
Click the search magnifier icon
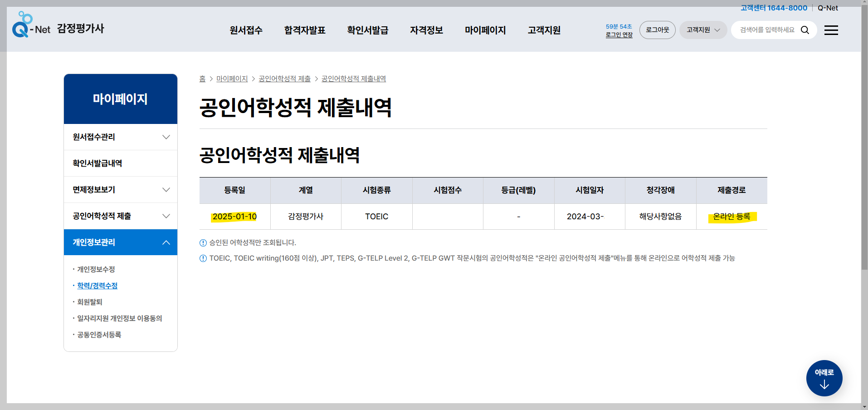pyautogui.click(x=805, y=30)
